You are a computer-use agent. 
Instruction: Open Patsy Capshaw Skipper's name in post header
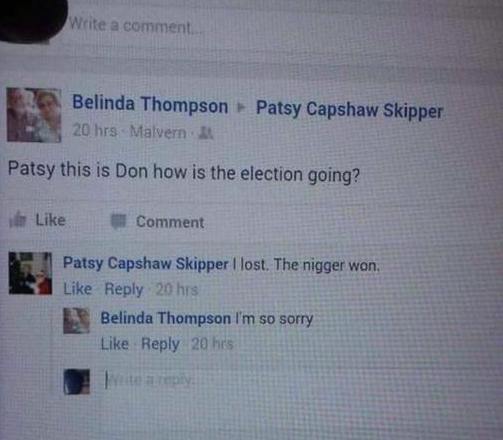click(x=349, y=109)
